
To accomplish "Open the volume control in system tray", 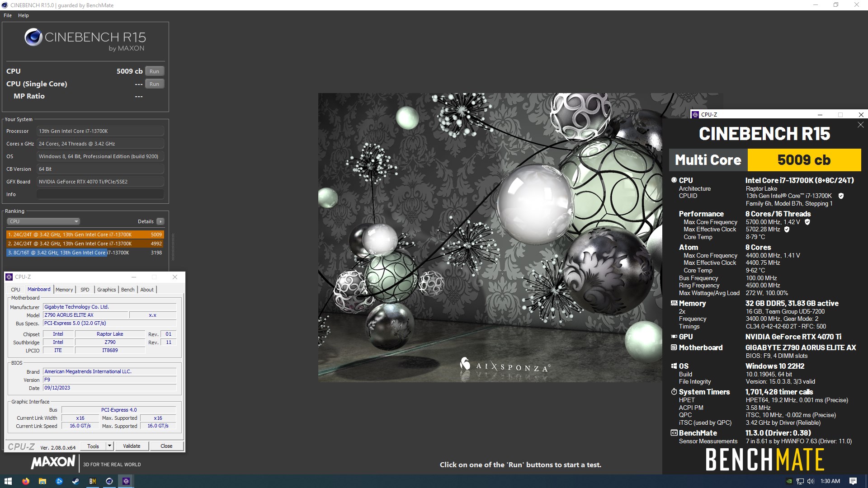I will coord(811,481).
